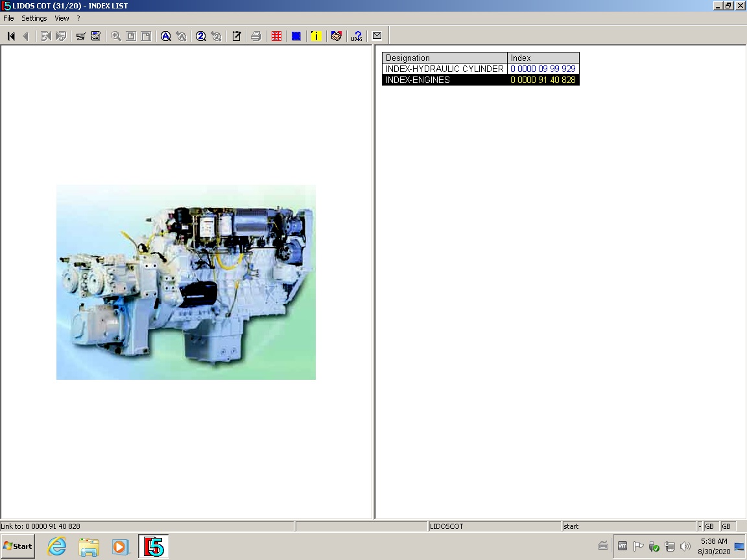This screenshot has width=747, height=560.
Task: Click the network connection tray icon
Action: [x=670, y=546]
